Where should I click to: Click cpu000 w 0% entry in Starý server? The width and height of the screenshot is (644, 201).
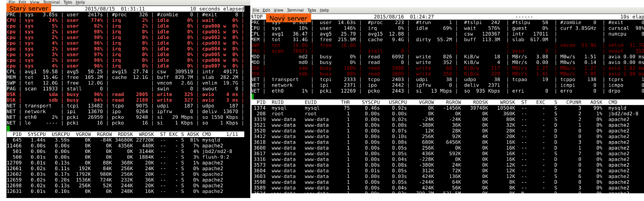coord(220,26)
